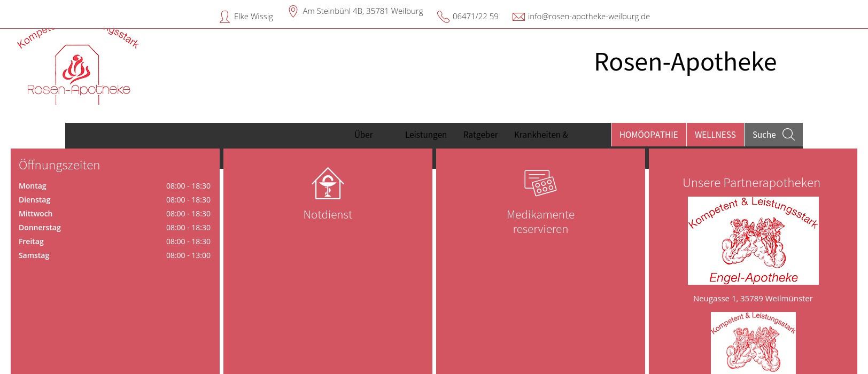Click the phone number 06471/22 59

coord(476,17)
